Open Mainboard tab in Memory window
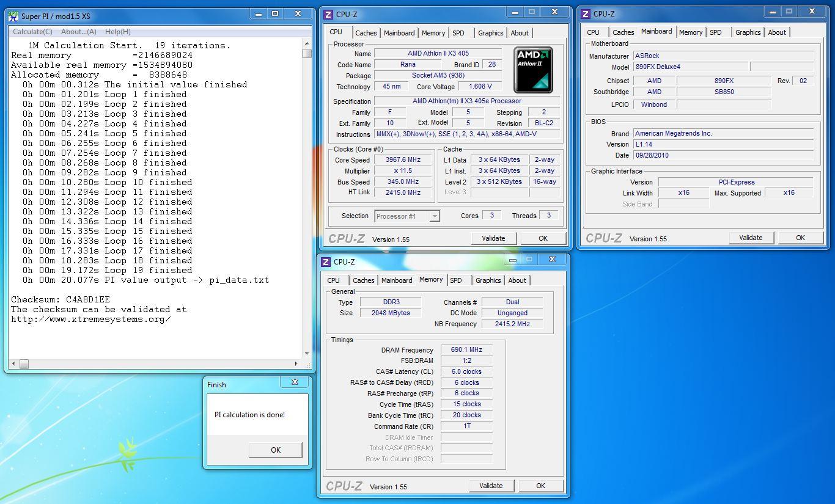 [x=397, y=280]
